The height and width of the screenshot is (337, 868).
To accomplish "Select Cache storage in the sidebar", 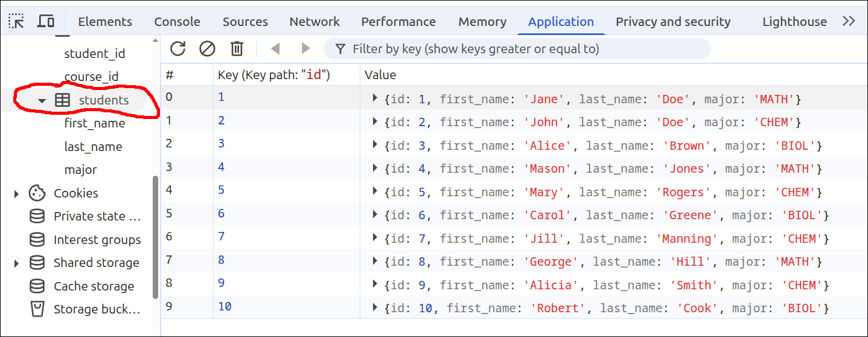I will point(94,286).
